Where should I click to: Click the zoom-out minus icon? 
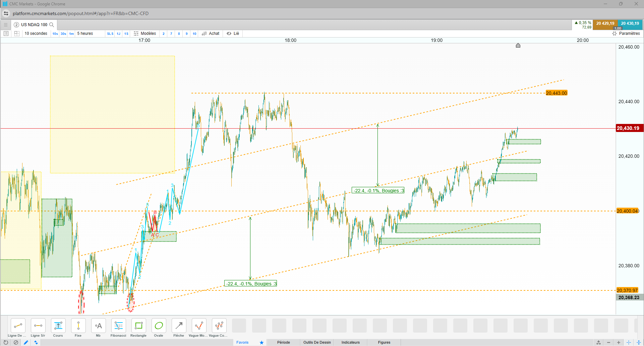[608, 342]
